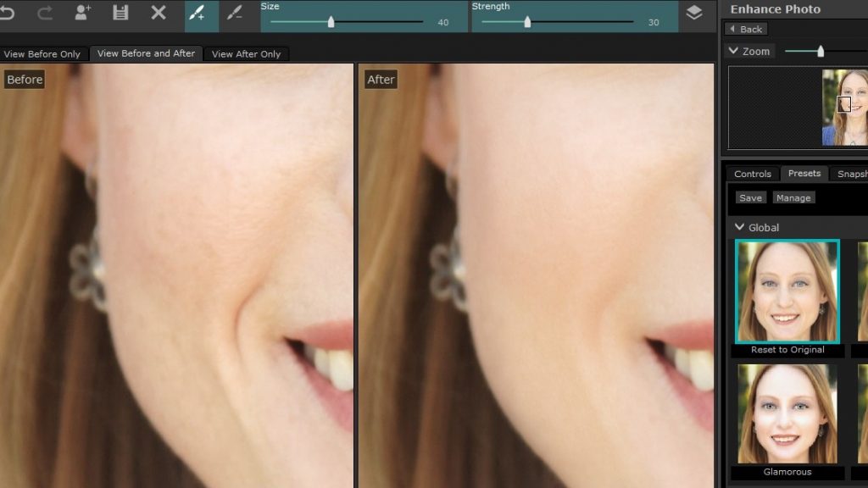Select the add brush tool (brush with plus)
The height and width of the screenshot is (488, 868).
197,14
